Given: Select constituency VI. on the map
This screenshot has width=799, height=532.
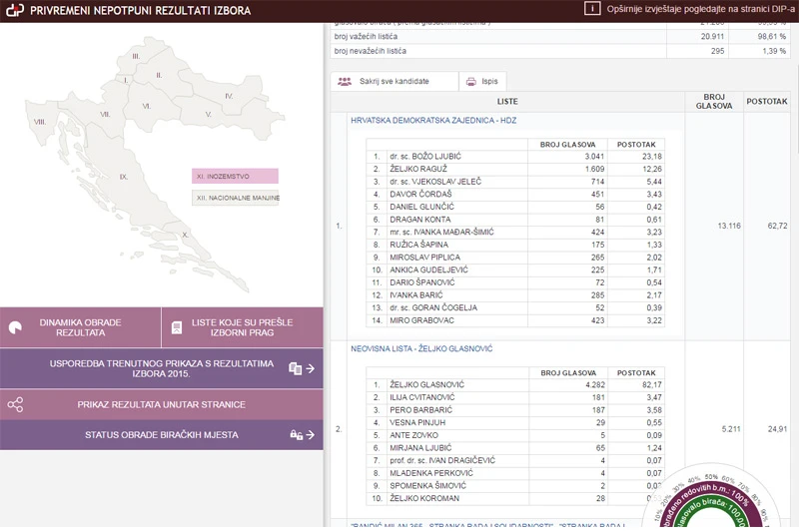Looking at the screenshot, I should coord(146,106).
